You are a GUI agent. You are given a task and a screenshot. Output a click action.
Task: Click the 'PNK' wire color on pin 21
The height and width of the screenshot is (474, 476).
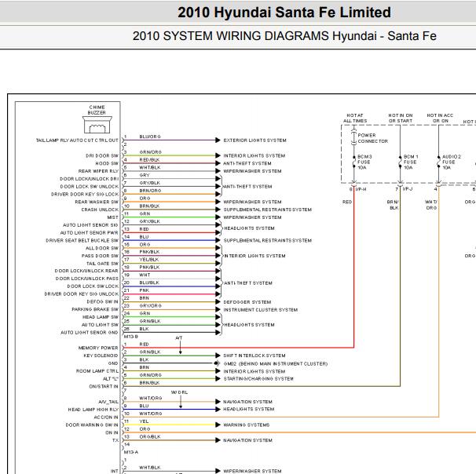pyautogui.click(x=145, y=290)
